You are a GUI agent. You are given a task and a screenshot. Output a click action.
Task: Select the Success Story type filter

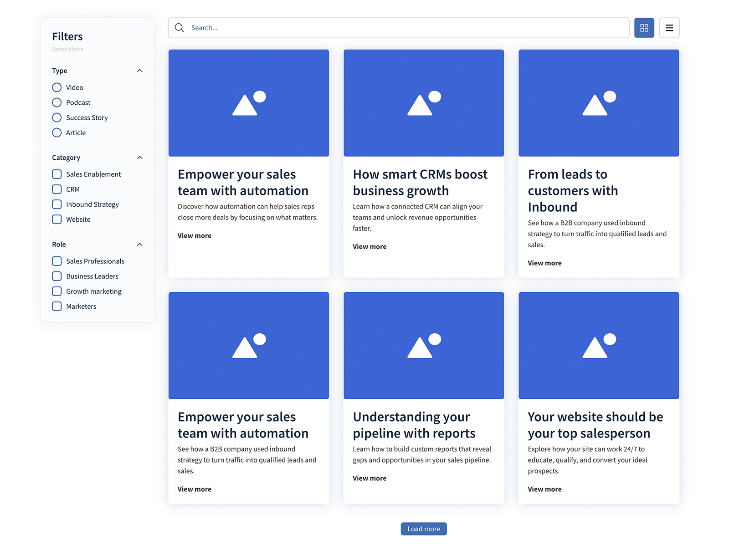tap(56, 117)
